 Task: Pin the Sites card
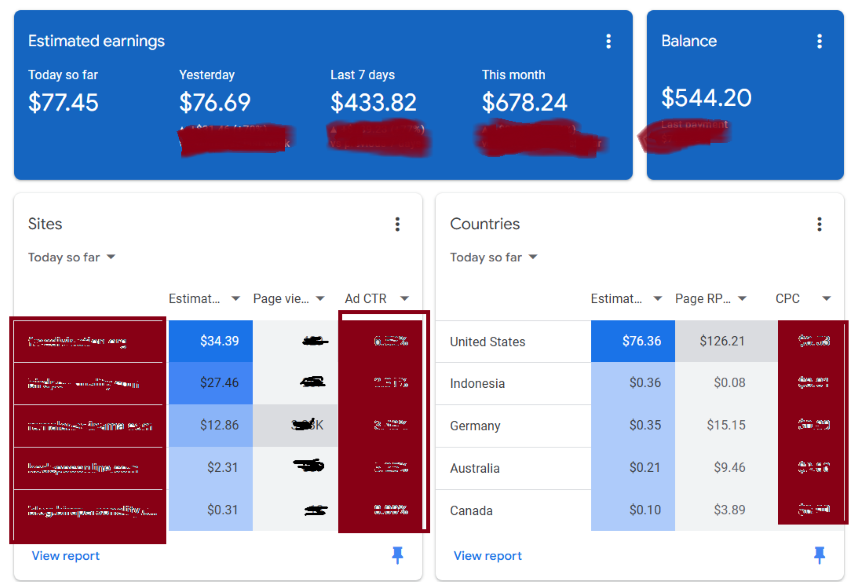(x=397, y=556)
